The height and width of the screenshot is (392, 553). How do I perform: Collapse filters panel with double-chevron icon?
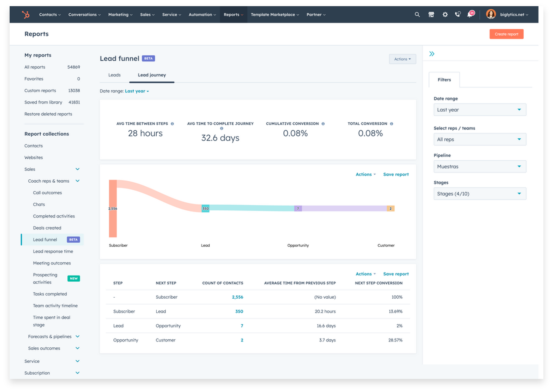point(432,54)
